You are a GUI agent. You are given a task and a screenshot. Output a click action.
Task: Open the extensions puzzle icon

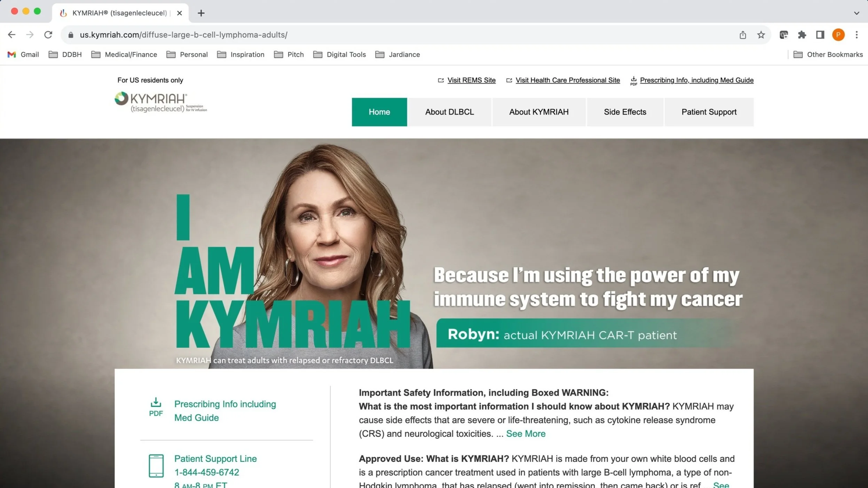(802, 35)
